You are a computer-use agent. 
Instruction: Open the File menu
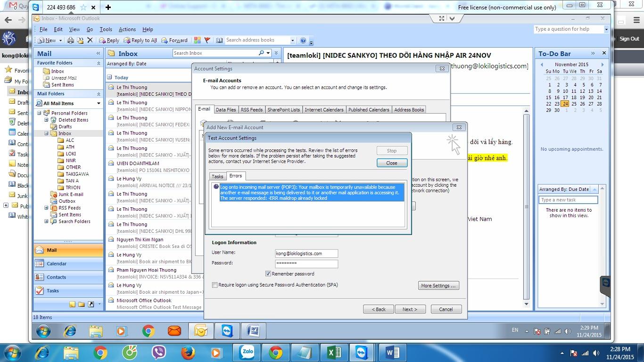tap(43, 29)
